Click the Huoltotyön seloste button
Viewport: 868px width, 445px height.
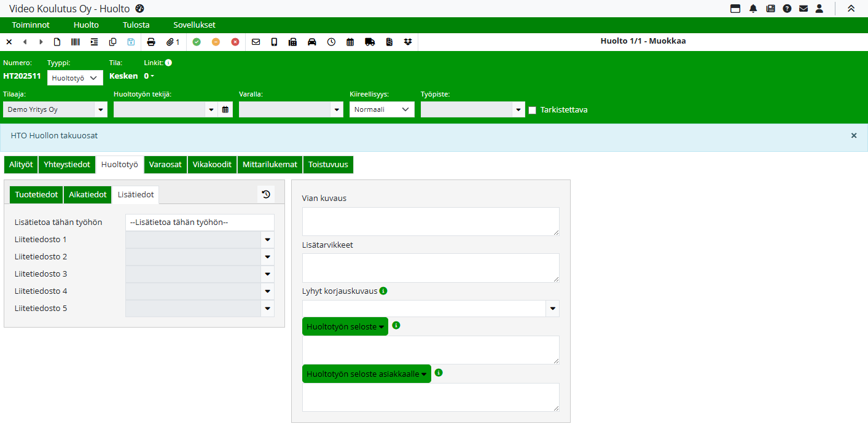[x=345, y=326]
